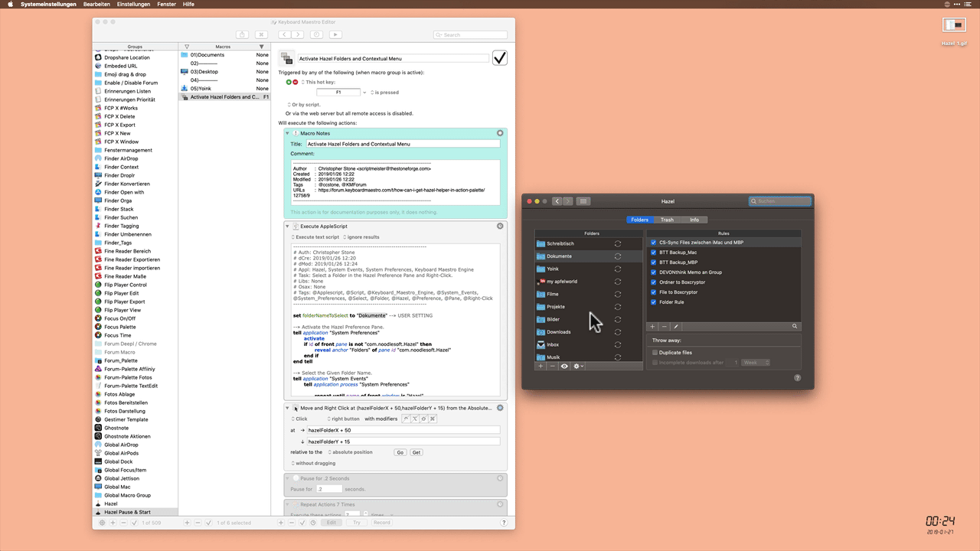Screen dimensions: 980x551
Task: Toggle Hazel folder preview eye button
Action: (x=564, y=367)
